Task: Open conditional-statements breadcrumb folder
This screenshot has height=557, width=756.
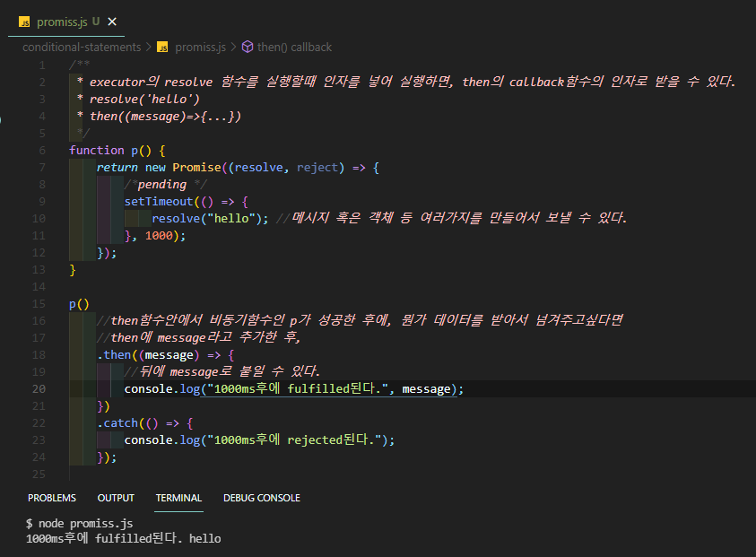Action: pyautogui.click(x=82, y=47)
